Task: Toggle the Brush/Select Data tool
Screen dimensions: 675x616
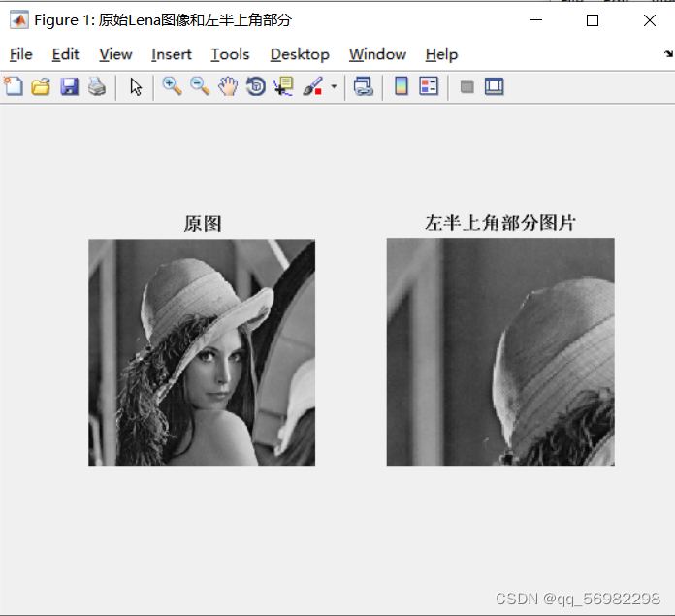Action: coord(313,86)
